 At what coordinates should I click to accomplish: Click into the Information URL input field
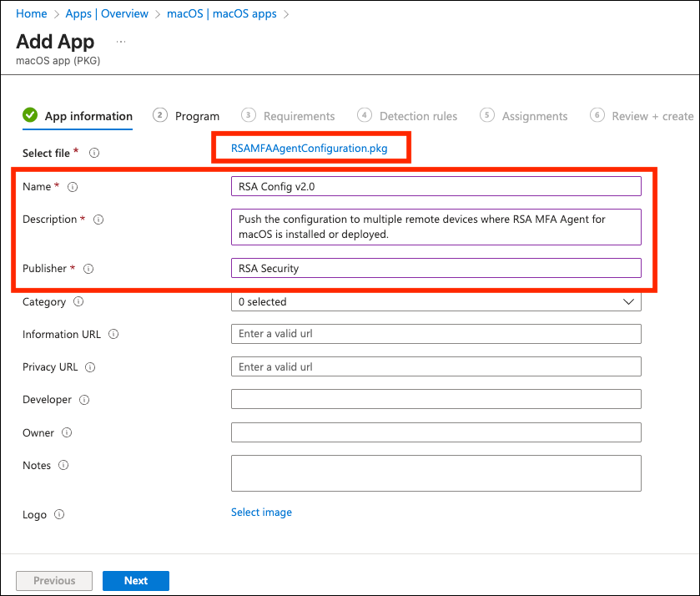tap(436, 334)
